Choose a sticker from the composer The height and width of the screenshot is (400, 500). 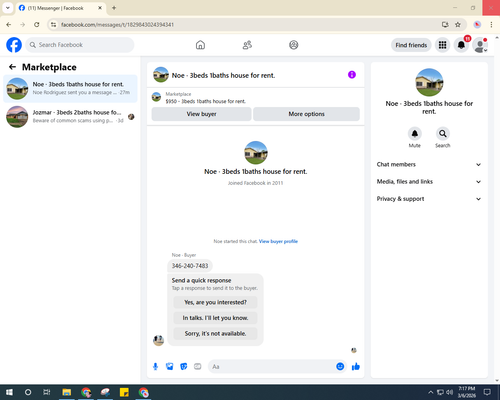tap(184, 367)
